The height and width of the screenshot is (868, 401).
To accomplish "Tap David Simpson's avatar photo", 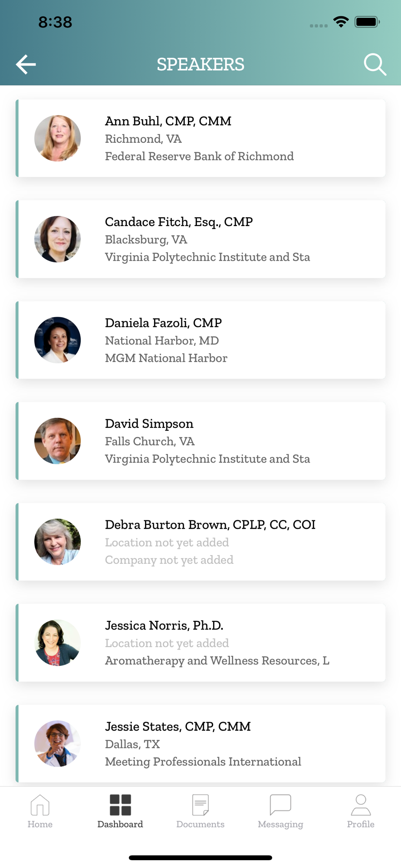I will point(58,441).
